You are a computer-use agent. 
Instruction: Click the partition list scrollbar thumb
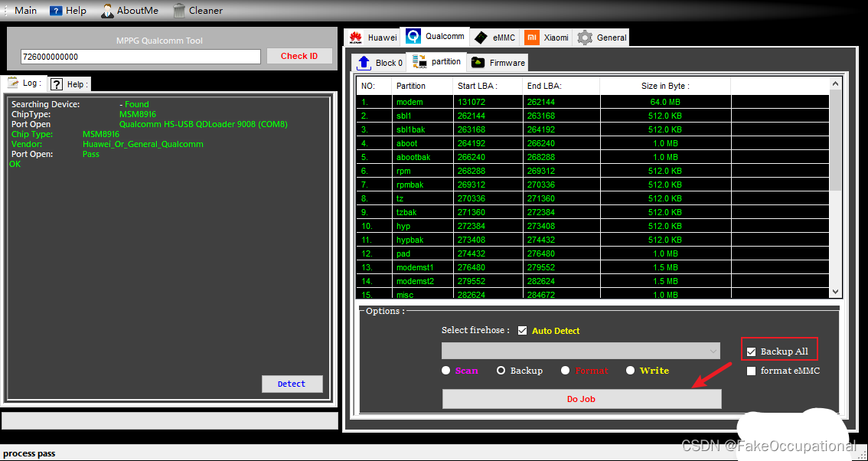tap(835, 139)
